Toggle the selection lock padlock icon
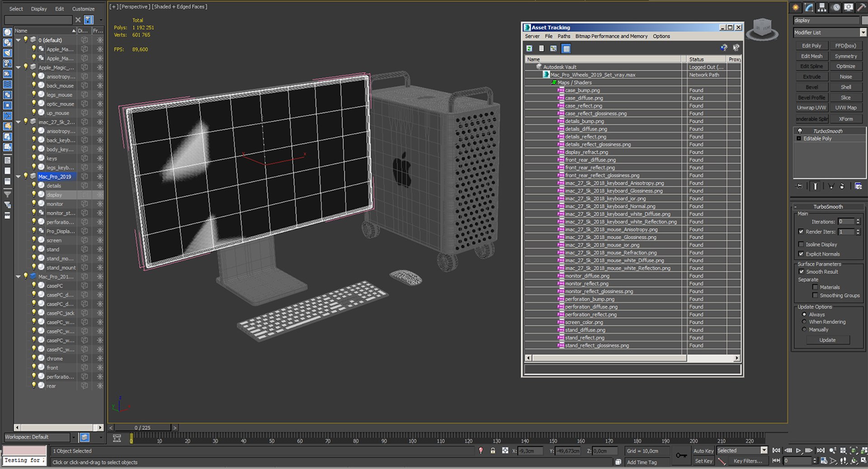This screenshot has height=469, width=868. pos(493,450)
